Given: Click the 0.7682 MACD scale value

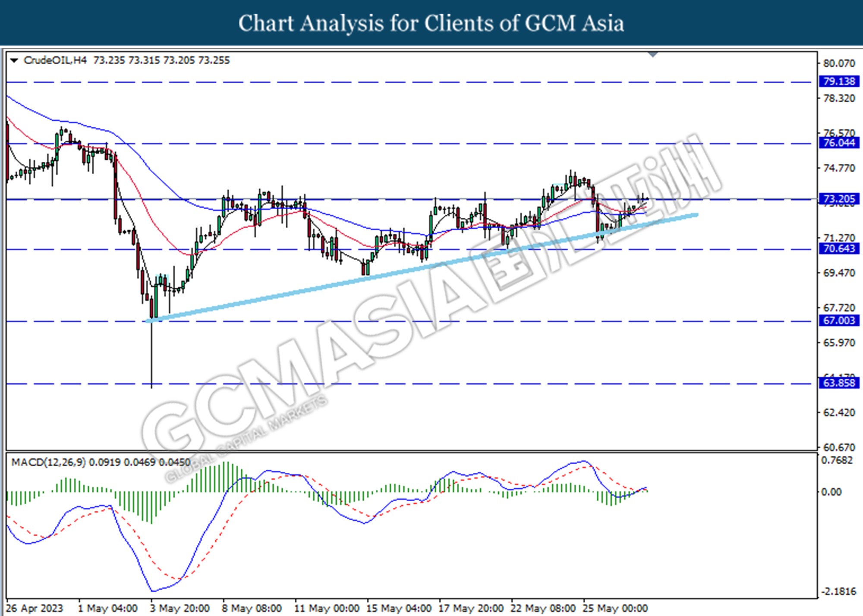Looking at the screenshot, I should point(837,460).
